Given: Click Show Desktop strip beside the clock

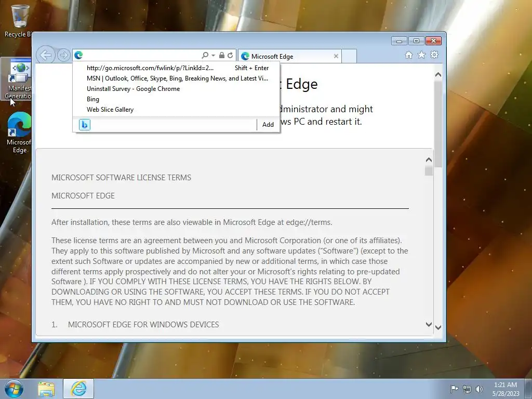Looking at the screenshot, I should click(528, 389).
